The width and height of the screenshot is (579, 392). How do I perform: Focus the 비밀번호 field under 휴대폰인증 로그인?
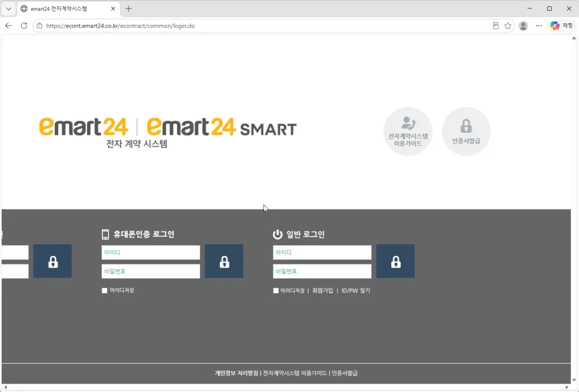150,272
